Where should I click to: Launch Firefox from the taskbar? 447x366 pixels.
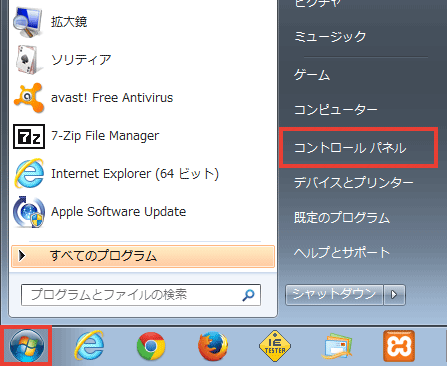pyautogui.click(x=213, y=346)
